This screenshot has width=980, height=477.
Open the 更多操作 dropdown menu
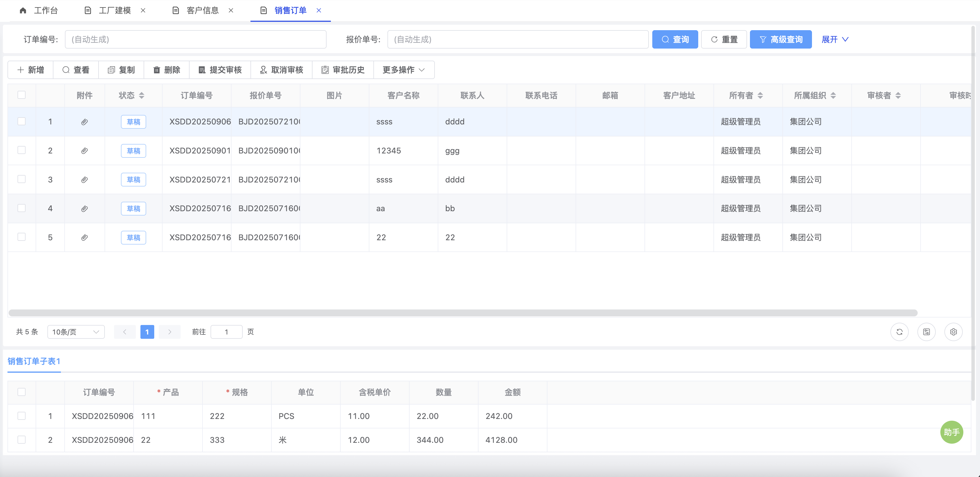(x=404, y=70)
